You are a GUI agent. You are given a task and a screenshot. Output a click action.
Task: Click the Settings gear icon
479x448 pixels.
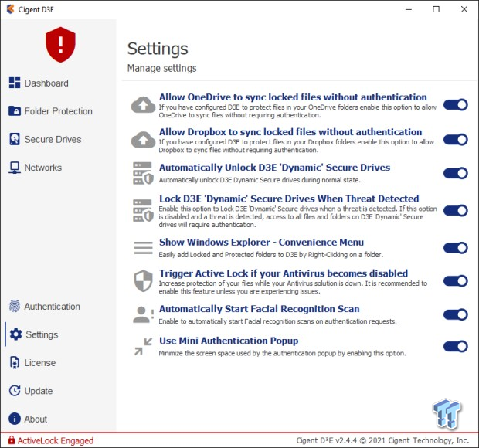click(16, 334)
